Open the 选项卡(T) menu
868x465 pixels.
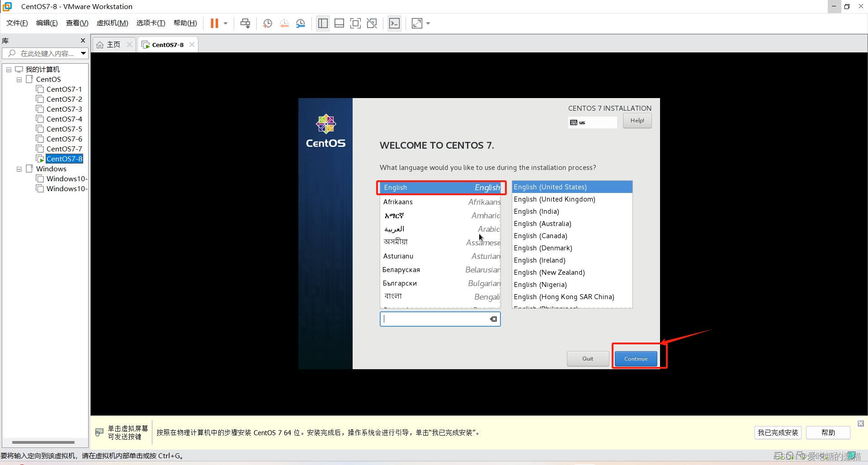coord(151,23)
